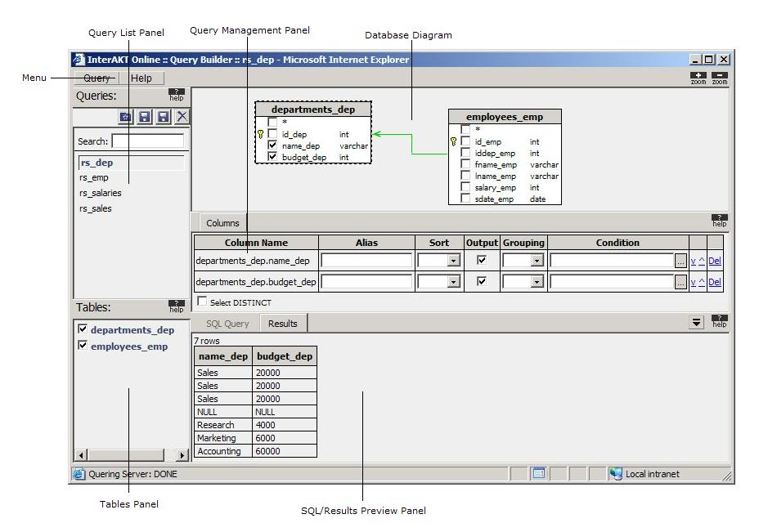Click the zoom out (minus) icon
This screenshot has width=777, height=532.
pyautogui.click(x=719, y=78)
